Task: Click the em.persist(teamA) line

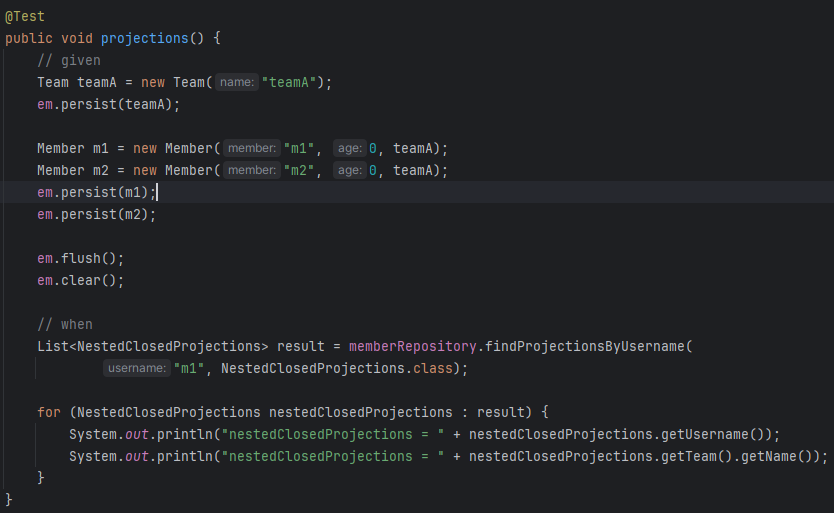Action: coord(109,104)
